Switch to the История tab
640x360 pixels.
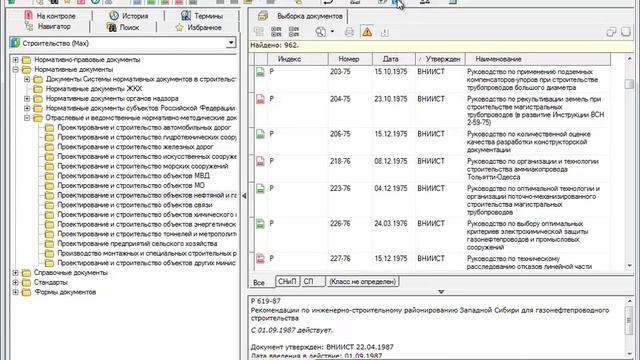[129, 16]
